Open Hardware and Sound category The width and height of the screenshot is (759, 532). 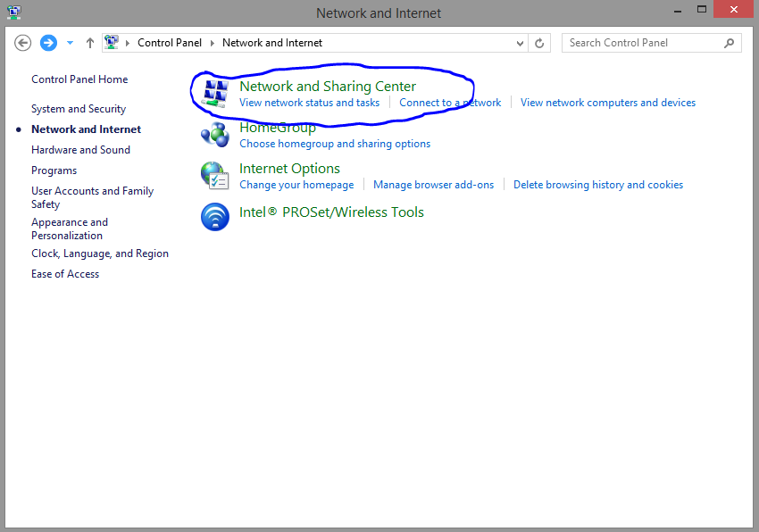[x=81, y=150]
